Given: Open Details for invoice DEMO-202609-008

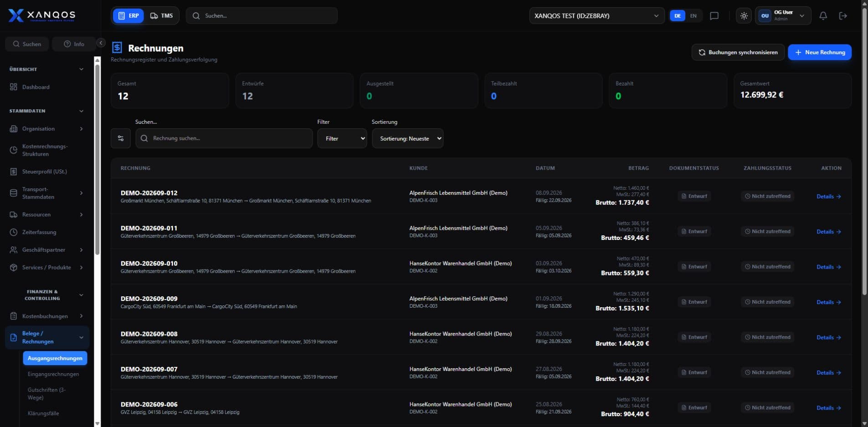Looking at the screenshot, I should [x=829, y=337].
